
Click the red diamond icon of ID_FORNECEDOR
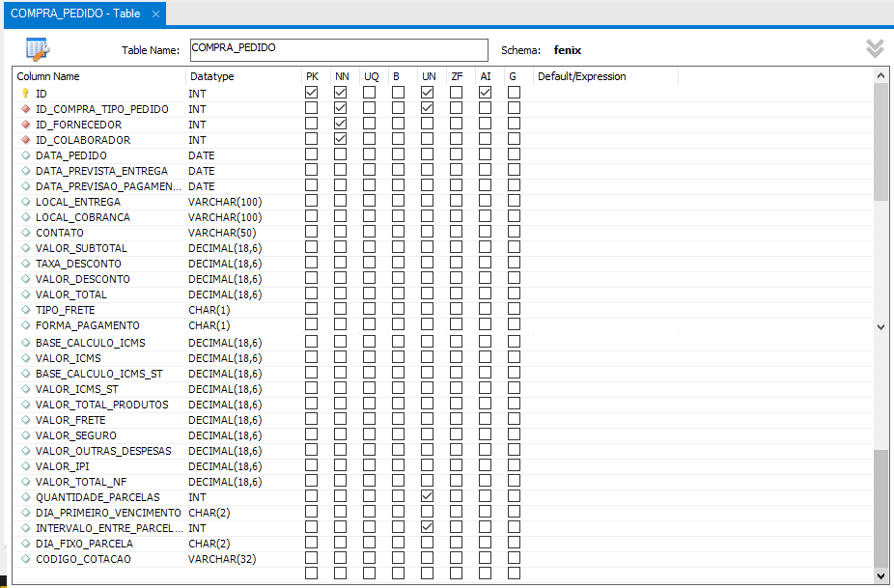tap(26, 124)
